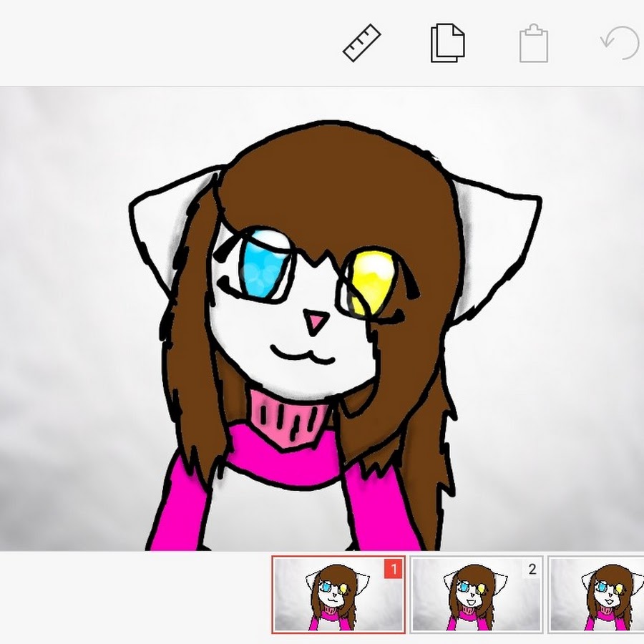Click the greyed-out clipboard paste icon
The width and height of the screenshot is (644, 644).
click(x=533, y=44)
